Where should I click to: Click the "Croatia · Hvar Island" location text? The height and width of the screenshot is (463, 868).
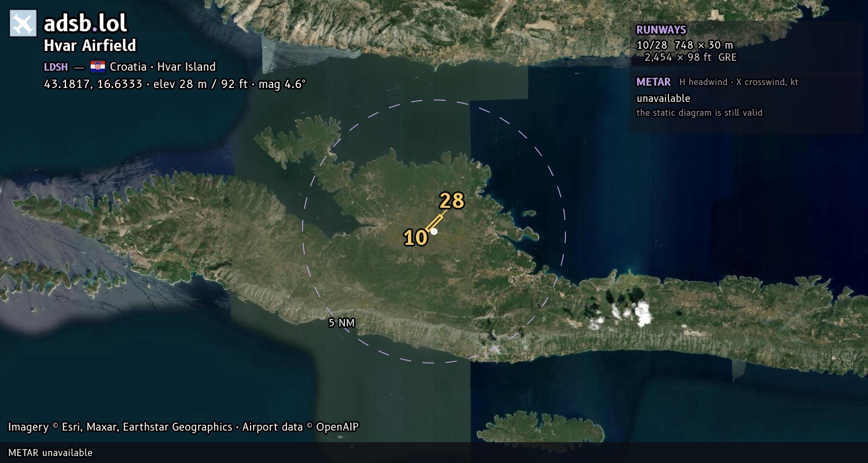[163, 67]
